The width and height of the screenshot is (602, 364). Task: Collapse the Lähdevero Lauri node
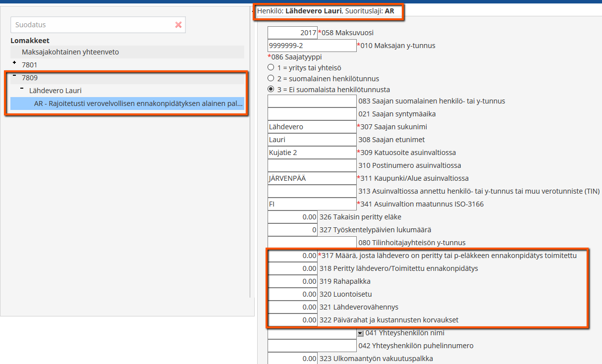tap(22, 89)
